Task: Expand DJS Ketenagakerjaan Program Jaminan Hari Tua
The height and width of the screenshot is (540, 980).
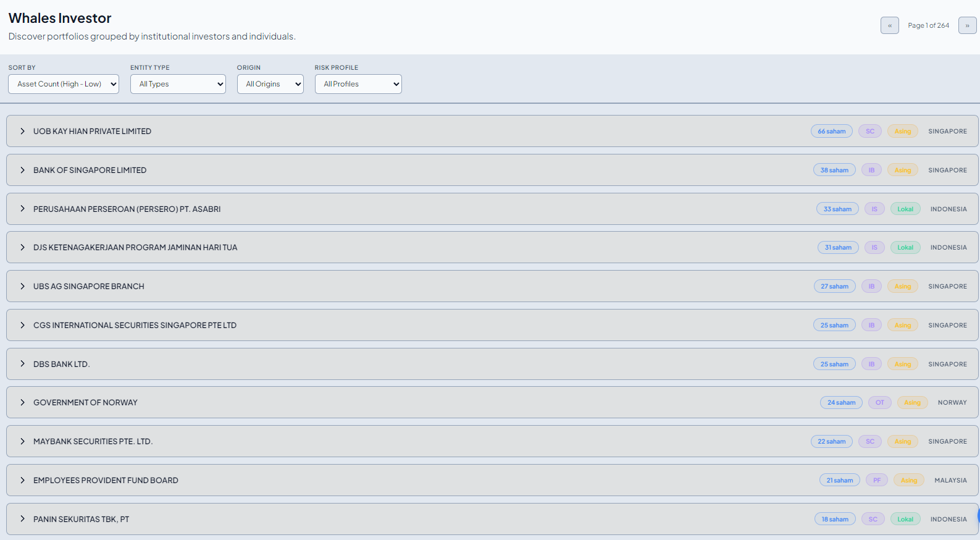Action: point(492,247)
